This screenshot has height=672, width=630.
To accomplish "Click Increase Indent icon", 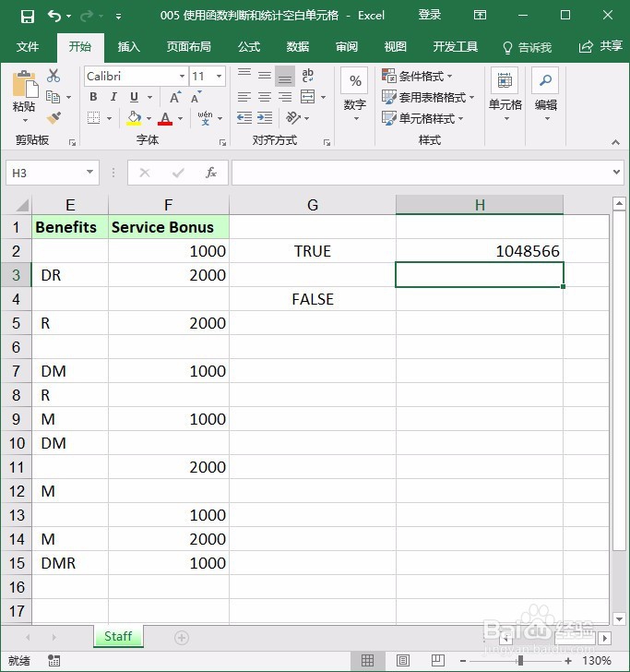I will [x=265, y=118].
